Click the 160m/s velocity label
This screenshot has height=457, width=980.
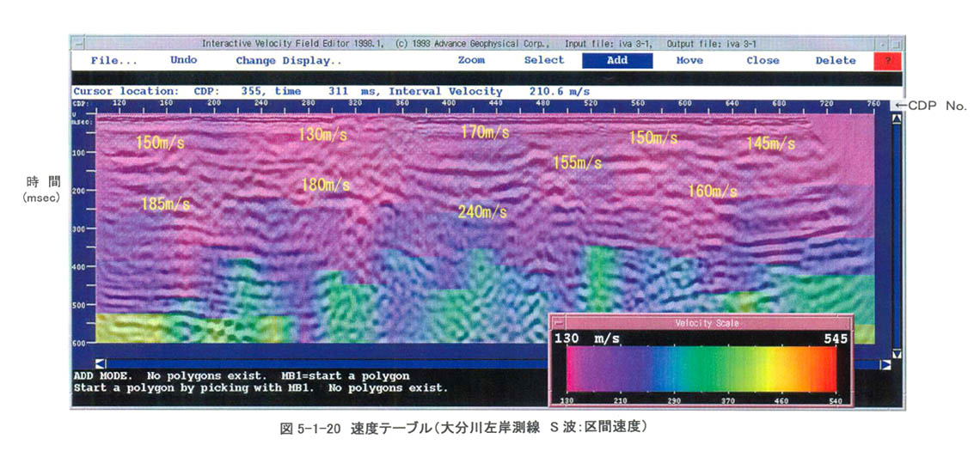coord(712,191)
